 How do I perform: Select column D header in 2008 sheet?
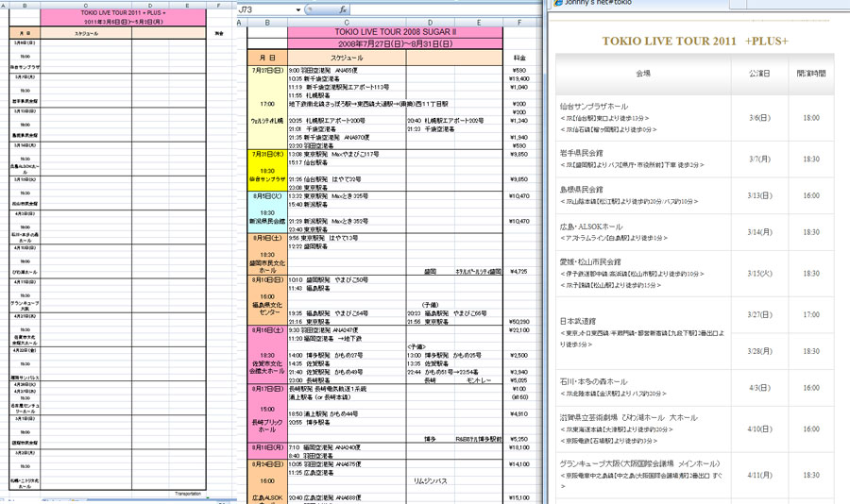pyautogui.click(x=430, y=23)
